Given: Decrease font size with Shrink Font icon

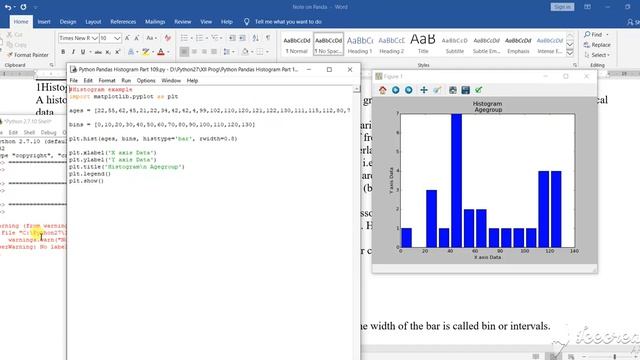Looking at the screenshot, I should pyautogui.click(x=137, y=38).
